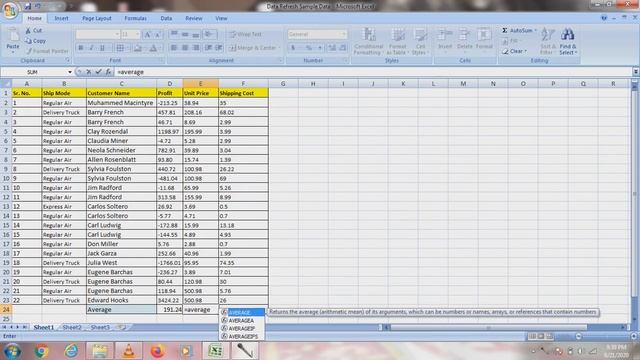Select AVERAGEA from autocomplete list
The image size is (640, 360).
(242, 320)
